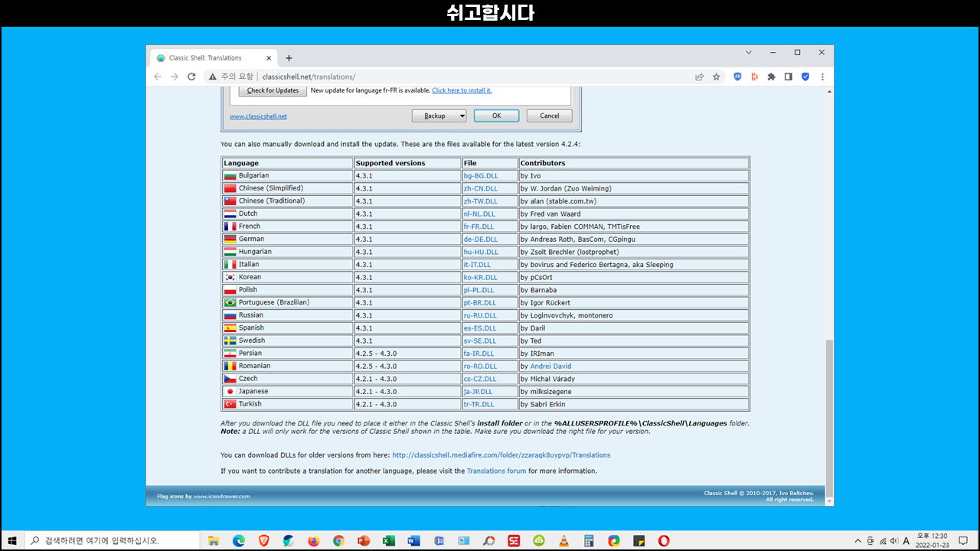Download the de-DE.DLL file
980x551 pixels.
click(x=480, y=240)
